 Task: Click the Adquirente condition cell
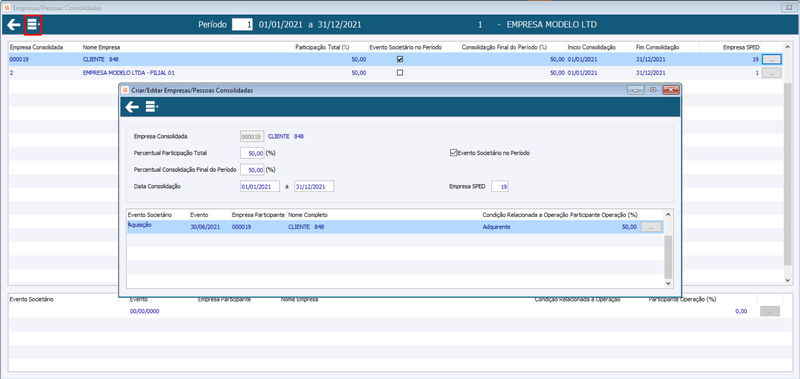coord(496,227)
